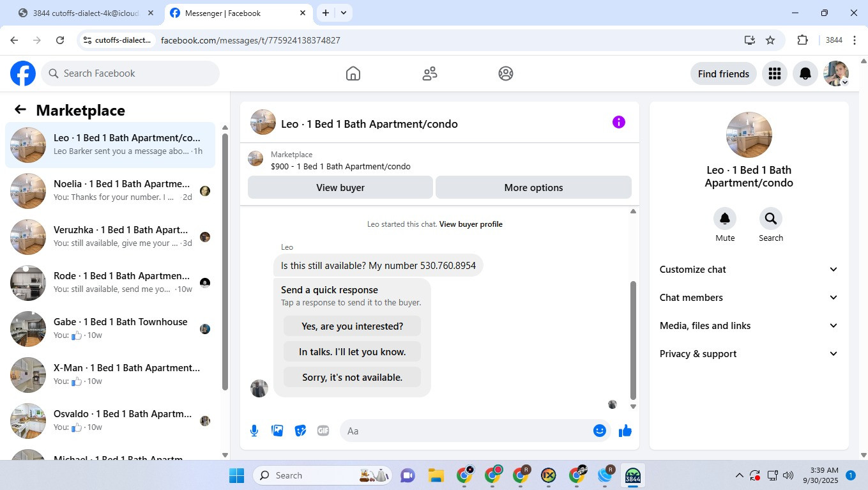Attach a photo using the image icon
This screenshot has height=490, width=868.
[277, 431]
